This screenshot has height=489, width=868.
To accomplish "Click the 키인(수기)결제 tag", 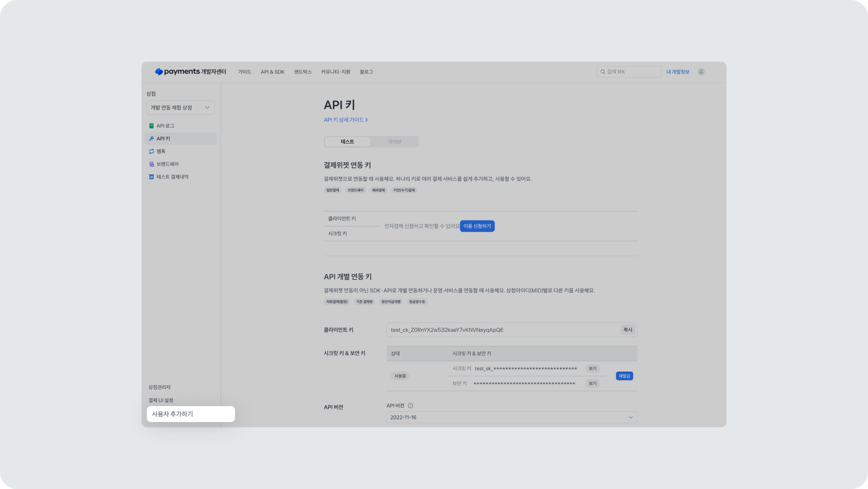I will click(404, 190).
